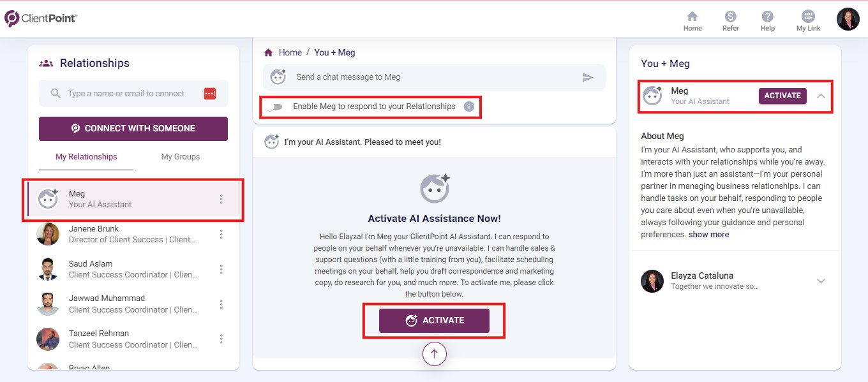Viewport: 868px width, 382px height.
Task: Open options menu for Janene Brunk
Action: pos(221,234)
